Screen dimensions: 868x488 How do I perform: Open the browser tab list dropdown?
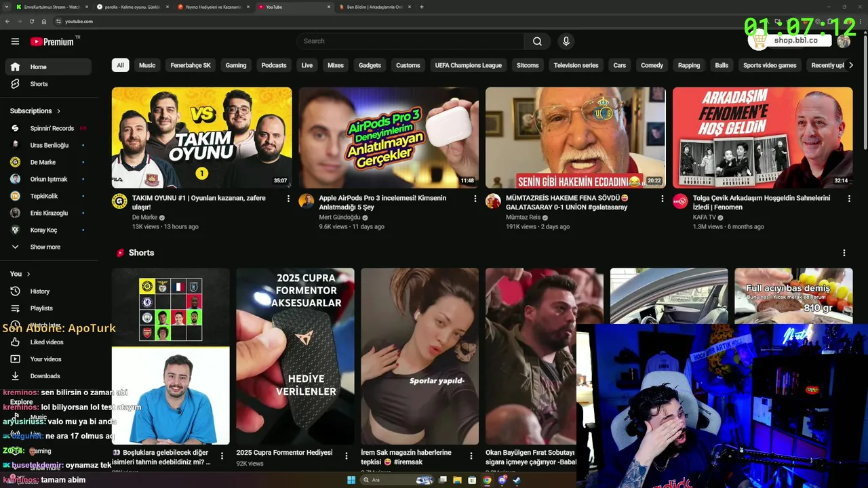coord(7,7)
